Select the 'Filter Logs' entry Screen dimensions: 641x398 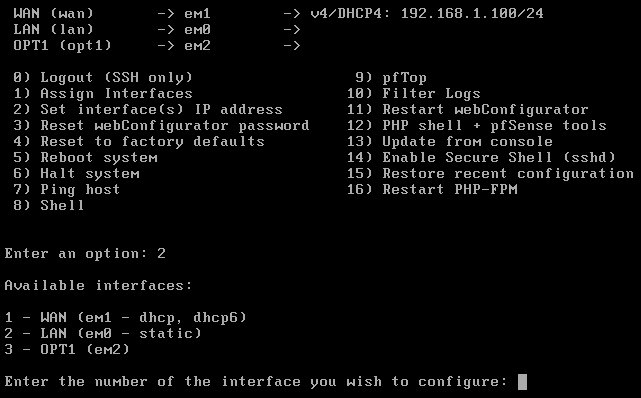(x=414, y=94)
